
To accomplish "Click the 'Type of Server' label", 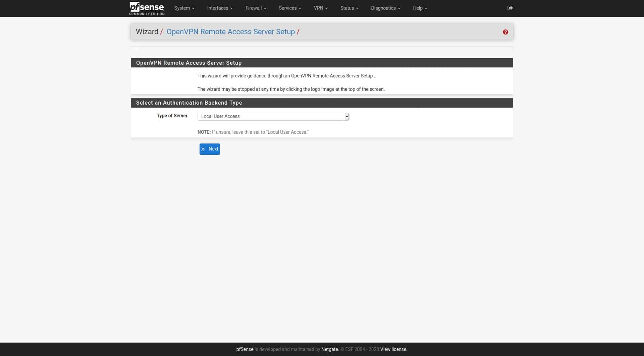I will [172, 116].
